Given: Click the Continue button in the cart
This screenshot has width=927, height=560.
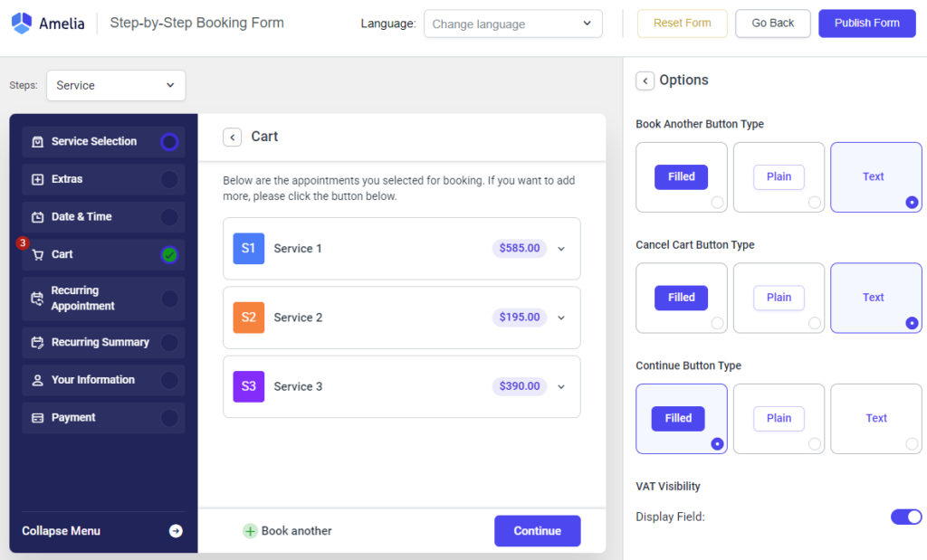Looking at the screenshot, I should [x=537, y=531].
